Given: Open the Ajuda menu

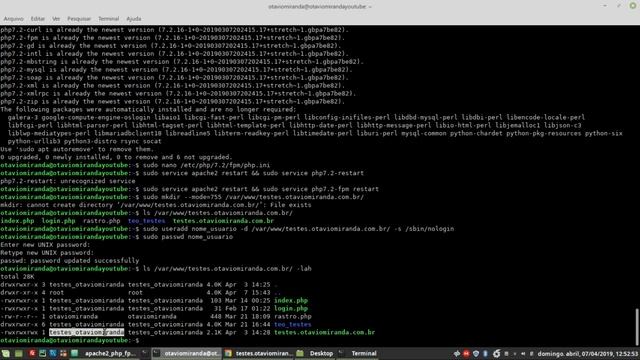Looking at the screenshot, I should 133,19.
